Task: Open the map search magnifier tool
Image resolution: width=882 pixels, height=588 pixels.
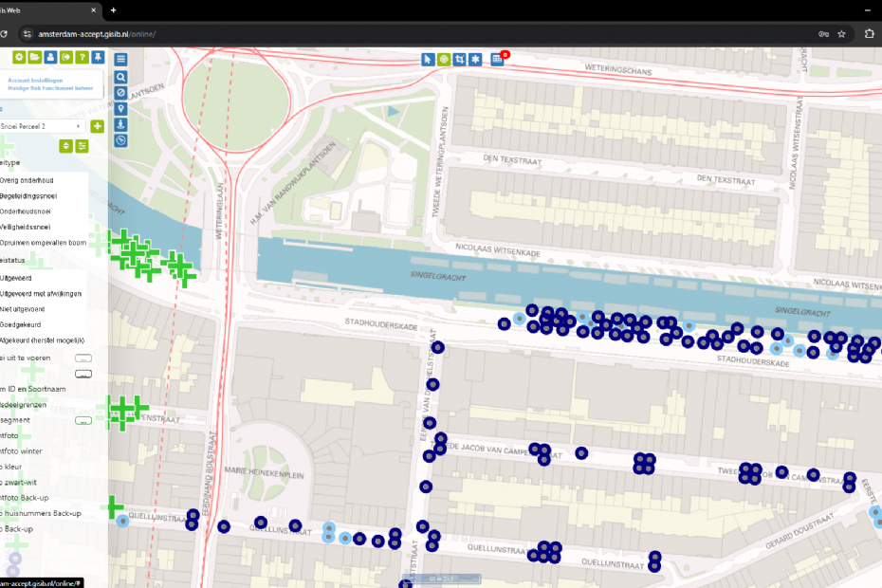Action: (120, 76)
